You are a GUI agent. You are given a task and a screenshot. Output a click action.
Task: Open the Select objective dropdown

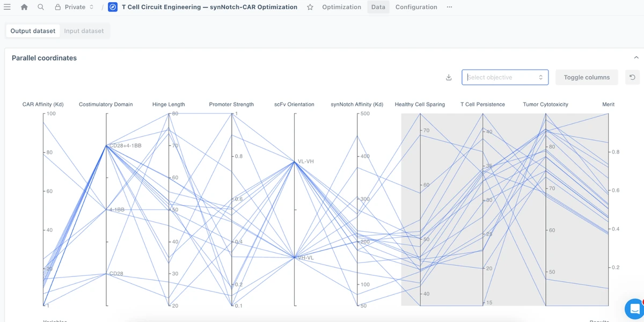coord(504,77)
